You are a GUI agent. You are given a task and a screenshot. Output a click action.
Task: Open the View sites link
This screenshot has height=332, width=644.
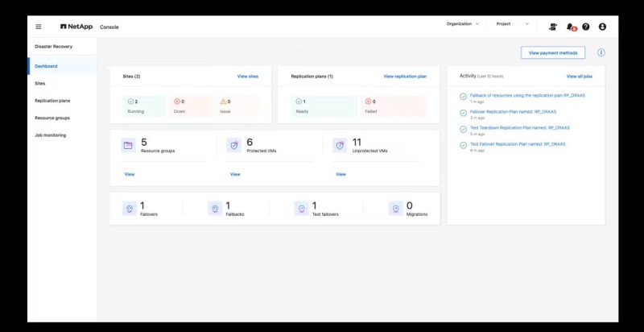[x=247, y=76]
